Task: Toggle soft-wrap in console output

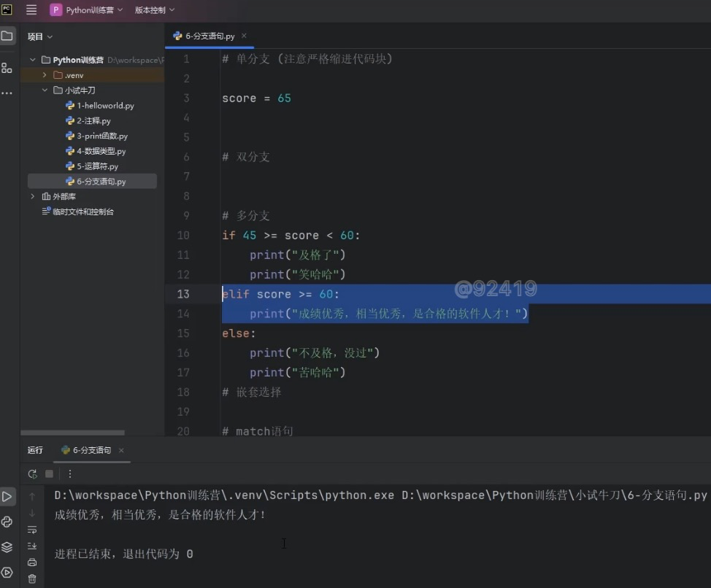Action: click(x=32, y=530)
